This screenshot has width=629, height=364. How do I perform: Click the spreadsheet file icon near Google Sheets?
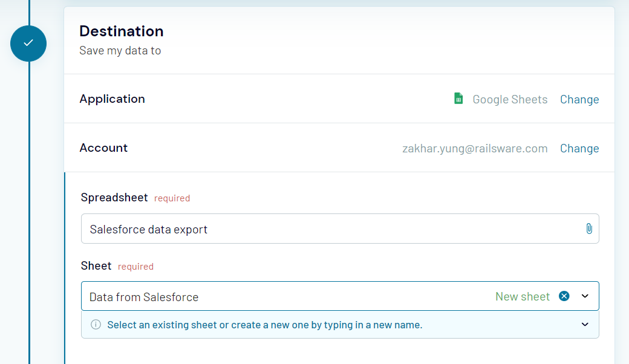(x=458, y=99)
